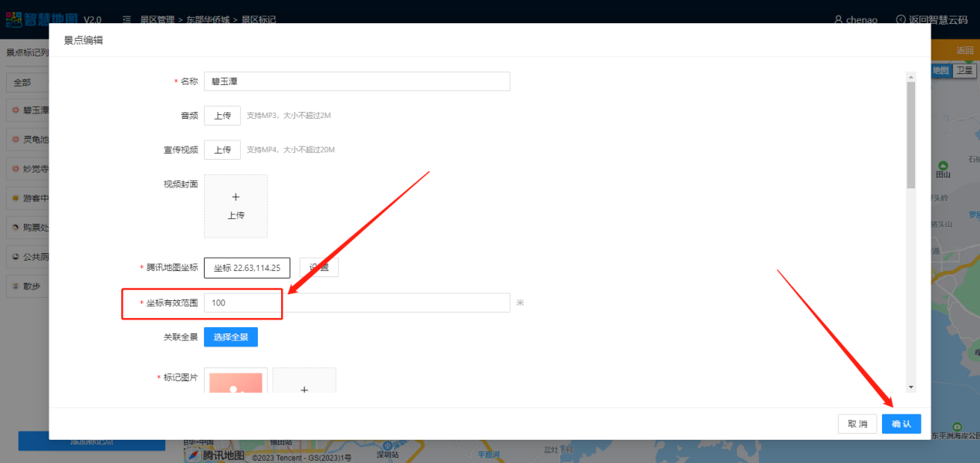The image size is (980, 463).
Task: Upload audio via 音频 上传 button
Action: pyautogui.click(x=222, y=116)
